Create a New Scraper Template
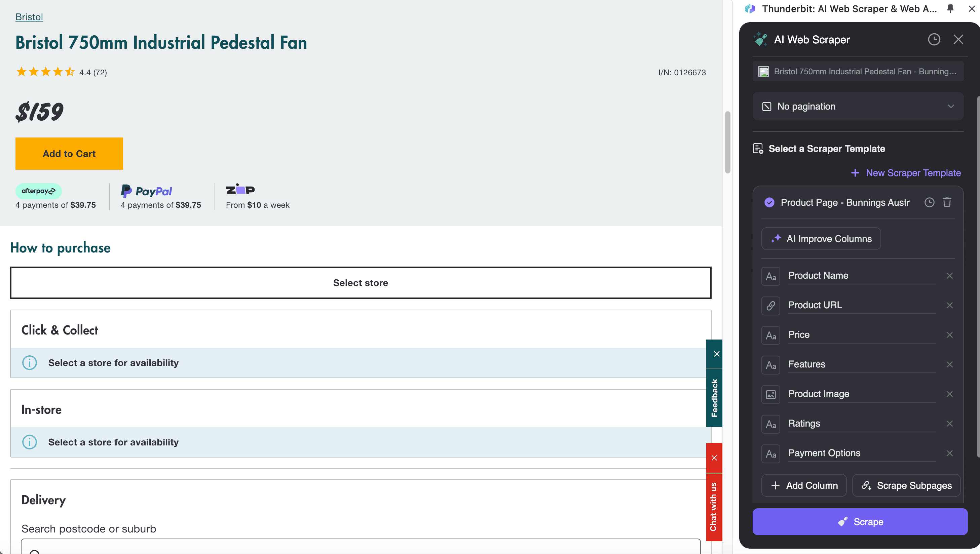 pyautogui.click(x=906, y=173)
